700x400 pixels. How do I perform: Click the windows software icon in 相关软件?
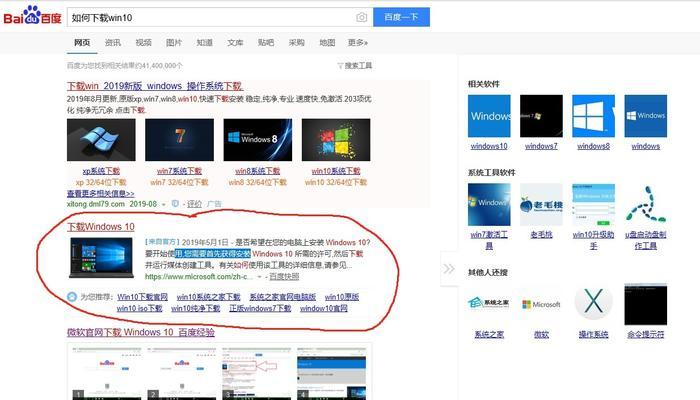pyautogui.click(x=646, y=116)
